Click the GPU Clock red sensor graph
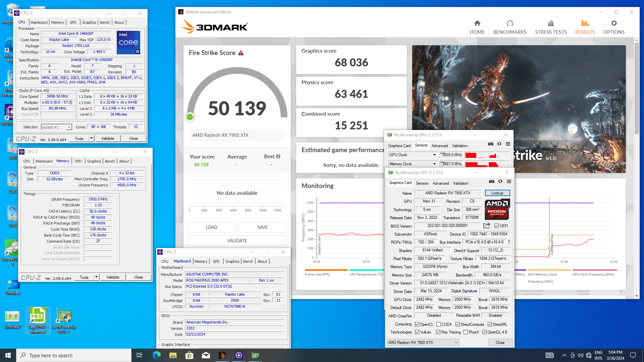The image size is (644, 362). click(x=487, y=155)
